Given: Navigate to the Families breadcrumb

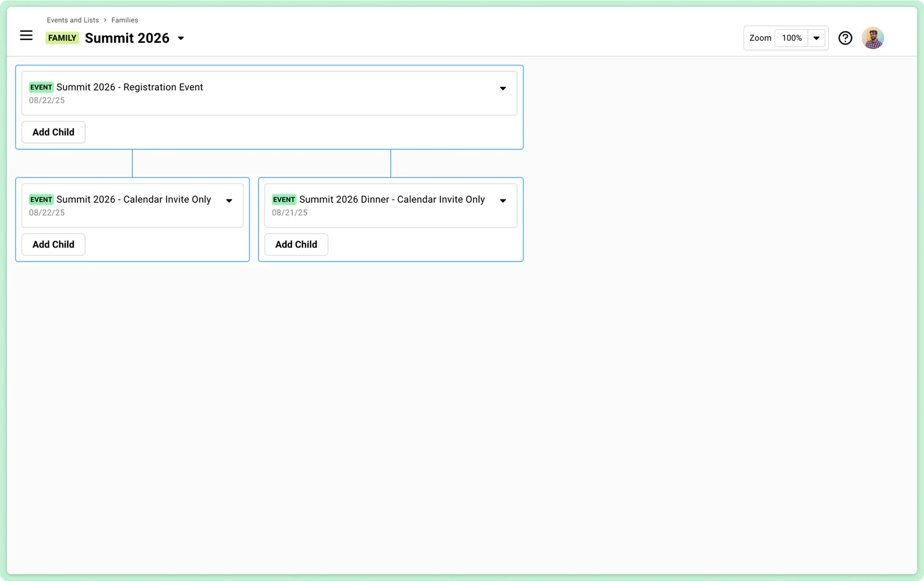Looking at the screenshot, I should coord(125,20).
